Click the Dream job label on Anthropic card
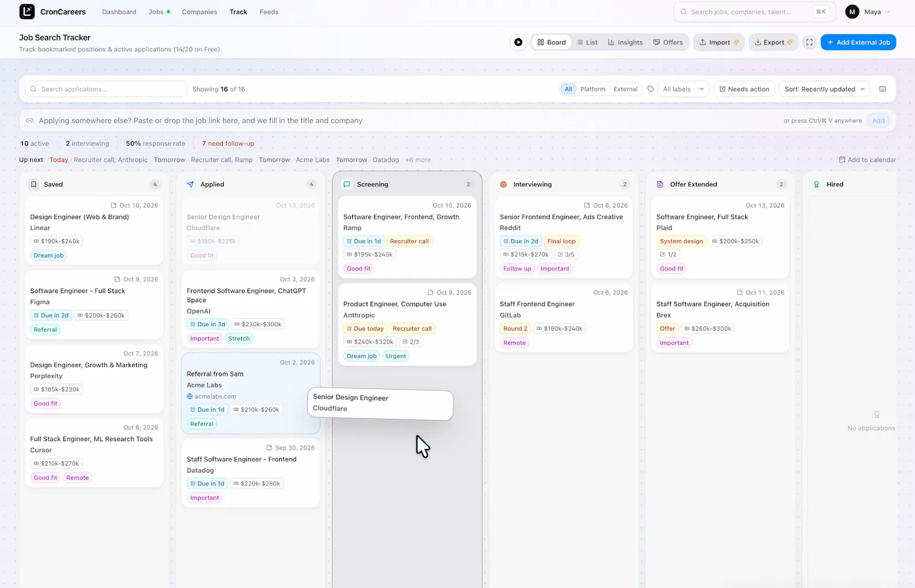The image size is (915, 588). [x=361, y=357]
